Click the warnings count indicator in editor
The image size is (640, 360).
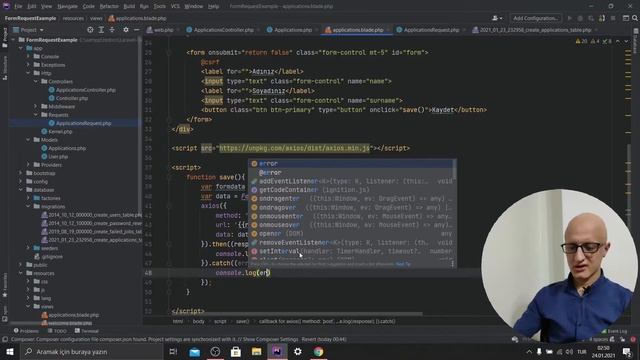click(581, 41)
